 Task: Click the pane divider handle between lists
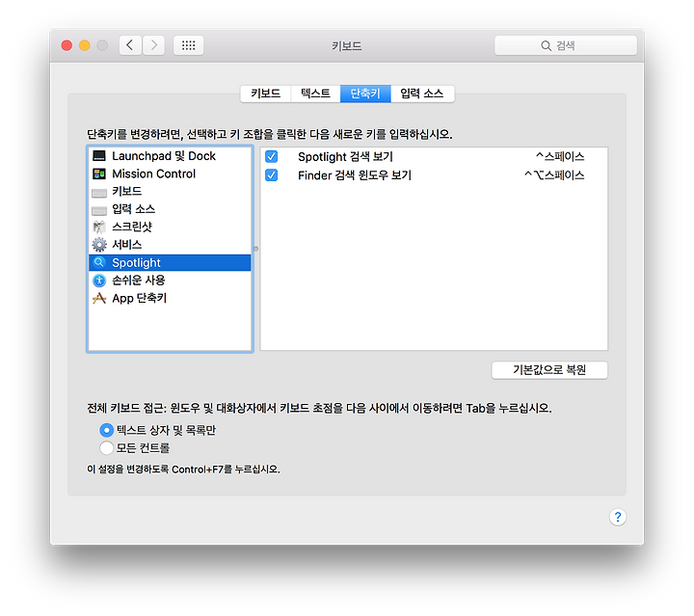click(255, 249)
